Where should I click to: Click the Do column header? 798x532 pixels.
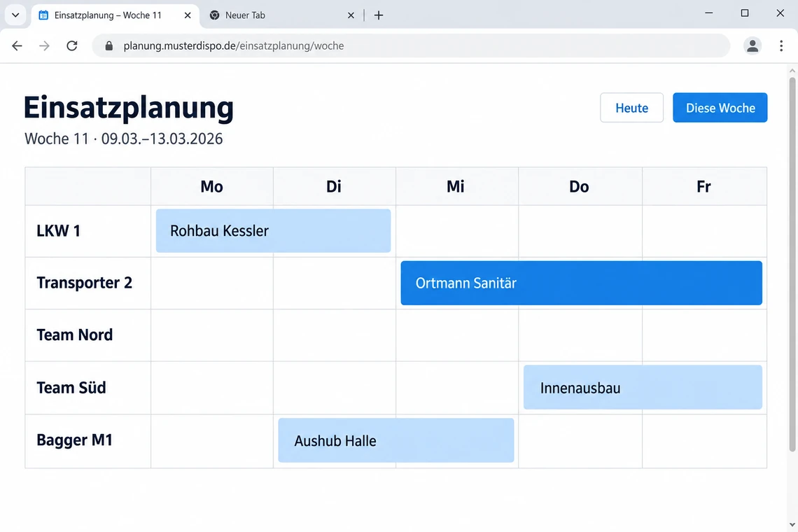579,186
